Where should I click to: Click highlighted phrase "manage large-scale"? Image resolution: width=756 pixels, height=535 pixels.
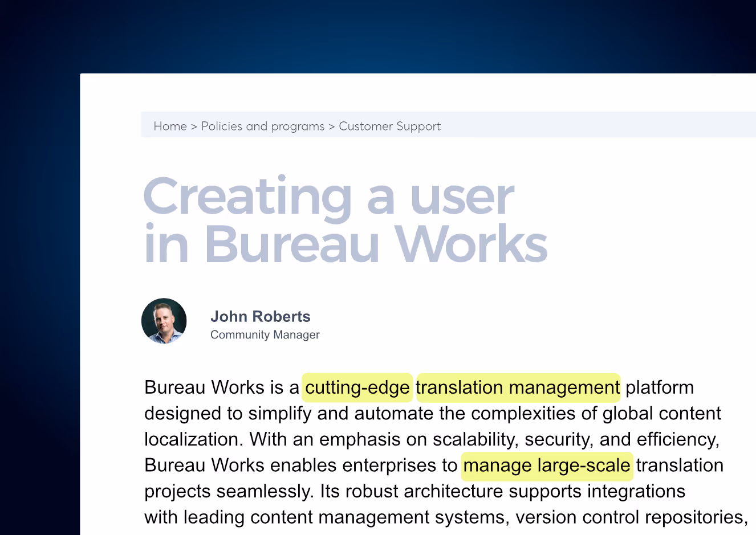pyautogui.click(x=547, y=466)
